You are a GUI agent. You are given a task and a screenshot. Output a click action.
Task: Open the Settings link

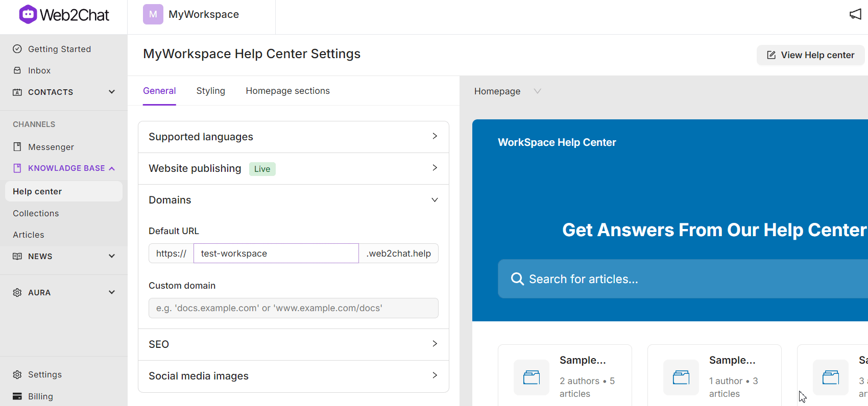(45, 374)
